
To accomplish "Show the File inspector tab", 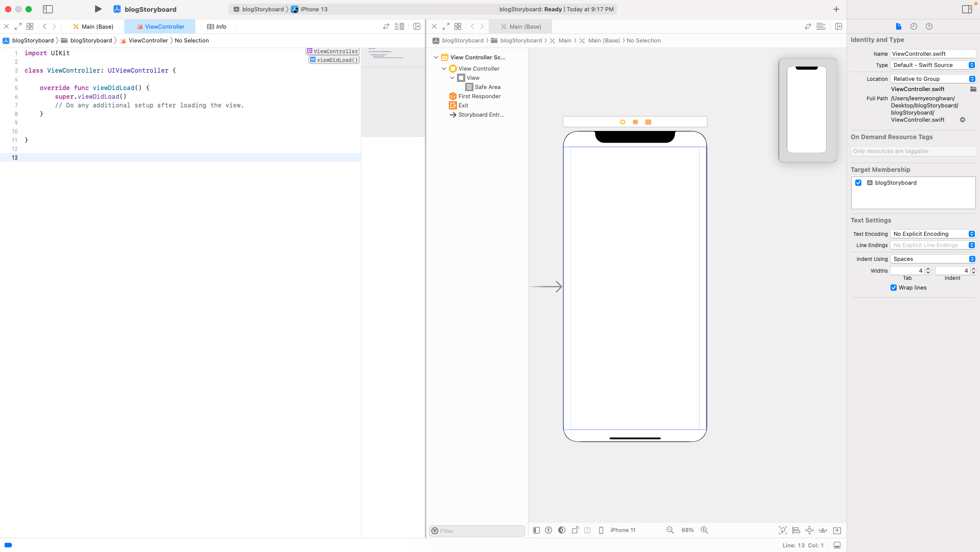I will tap(899, 27).
